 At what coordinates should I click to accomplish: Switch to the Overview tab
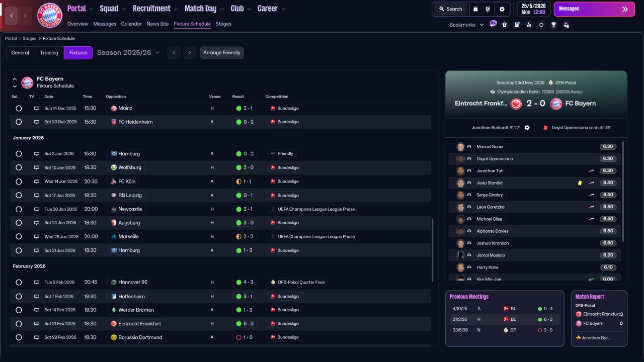pyautogui.click(x=77, y=24)
